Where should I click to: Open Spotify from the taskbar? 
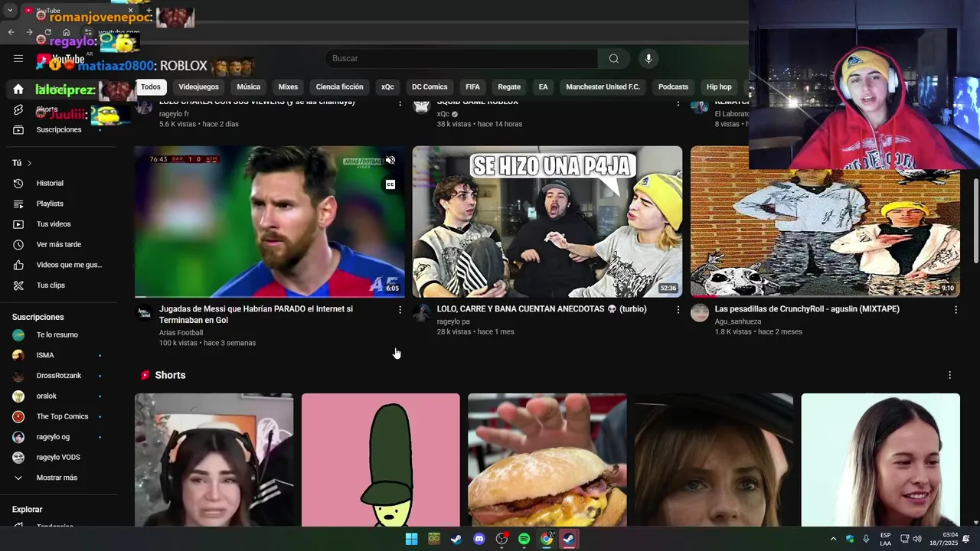click(x=524, y=539)
